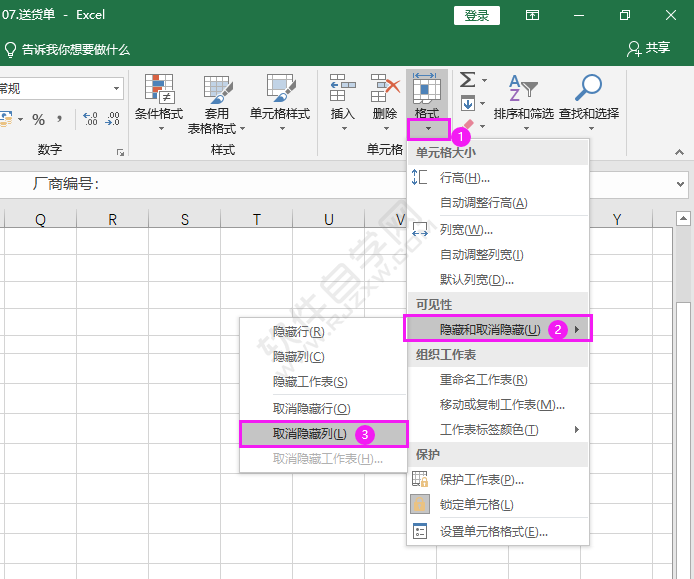Open the Conditional Formatting (条件格式) icon
The width and height of the screenshot is (694, 579).
pos(159,88)
